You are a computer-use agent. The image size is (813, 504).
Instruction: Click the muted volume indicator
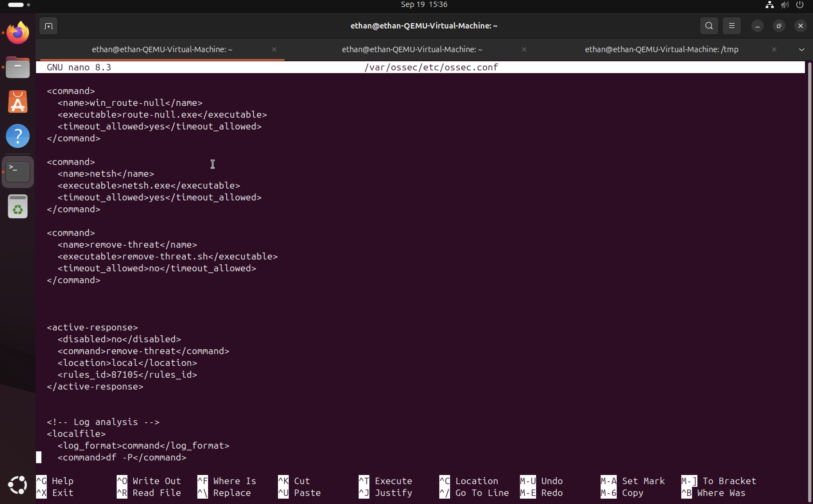[x=785, y=5]
